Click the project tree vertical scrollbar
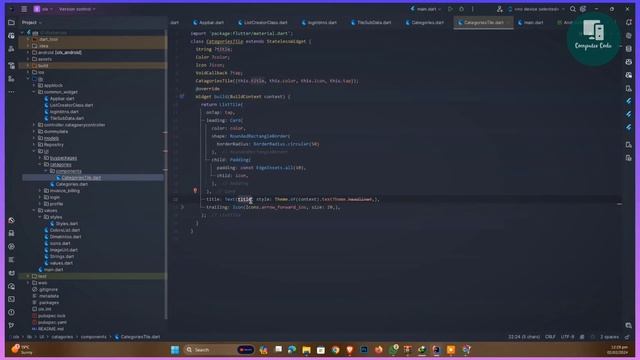The height and width of the screenshot is (360, 640). tap(166, 175)
